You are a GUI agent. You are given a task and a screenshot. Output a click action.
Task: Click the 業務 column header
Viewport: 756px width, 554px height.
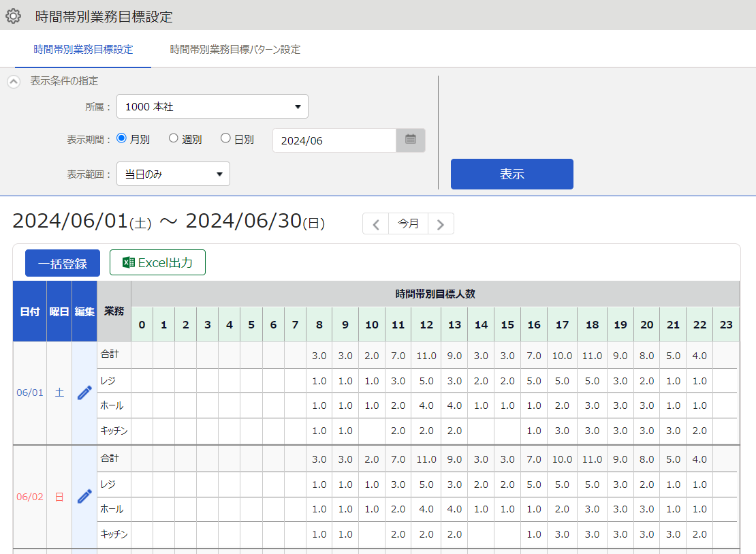tap(114, 311)
